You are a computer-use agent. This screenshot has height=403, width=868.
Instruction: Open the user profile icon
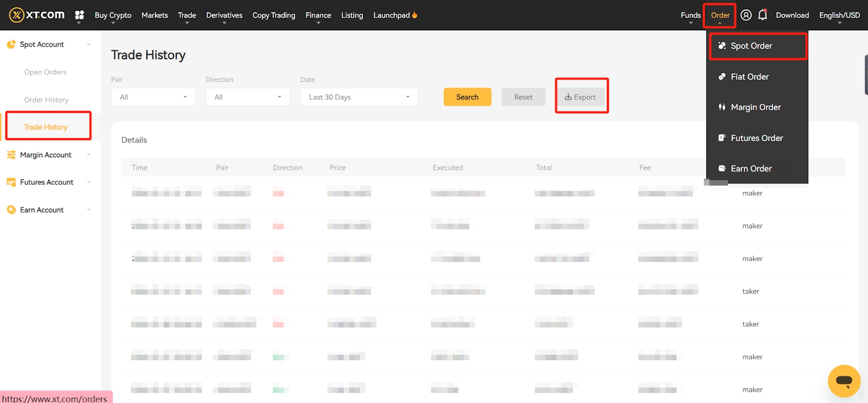746,15
